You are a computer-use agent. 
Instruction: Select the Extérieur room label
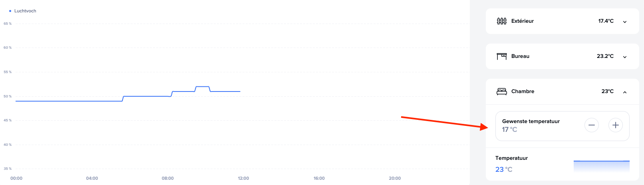click(522, 21)
